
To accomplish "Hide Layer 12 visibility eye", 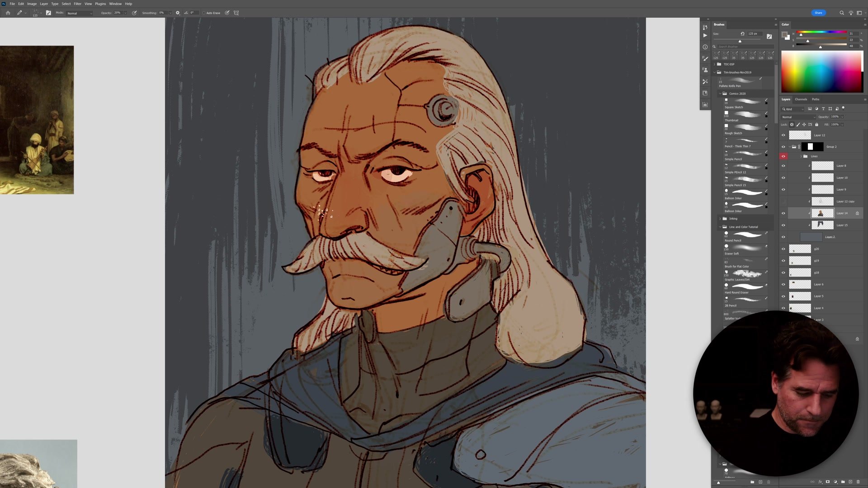I will tap(783, 135).
